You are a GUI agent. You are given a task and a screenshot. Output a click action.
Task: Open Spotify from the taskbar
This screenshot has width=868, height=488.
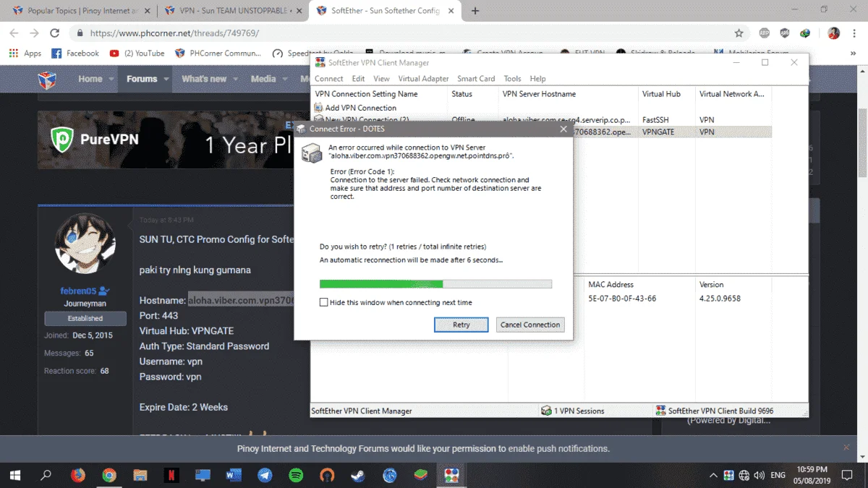coord(296,475)
